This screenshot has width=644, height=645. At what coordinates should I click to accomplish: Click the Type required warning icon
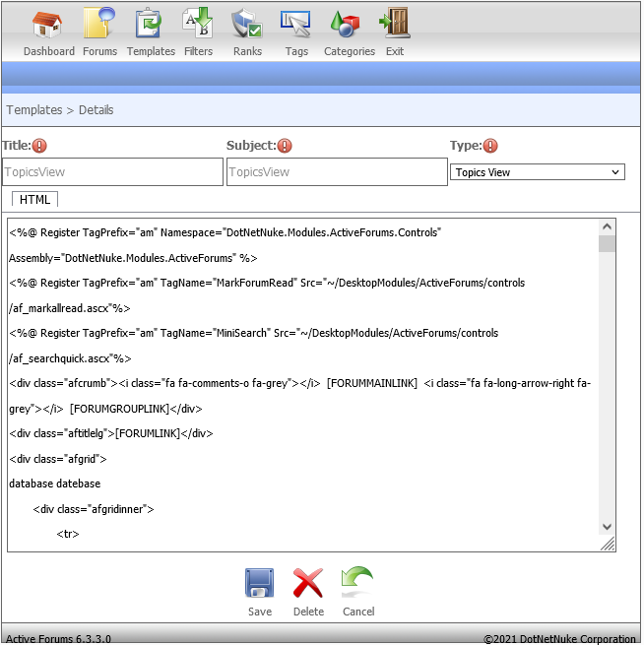click(490, 146)
